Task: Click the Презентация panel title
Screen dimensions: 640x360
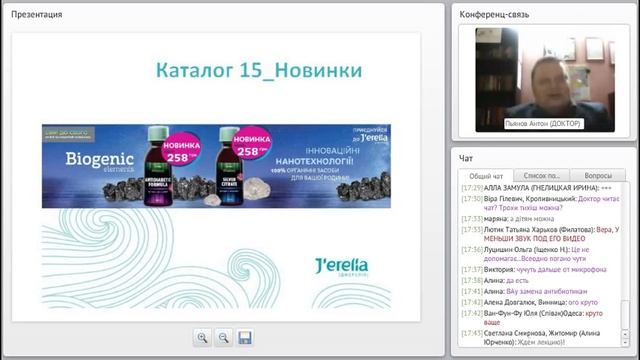Action: 37,14
